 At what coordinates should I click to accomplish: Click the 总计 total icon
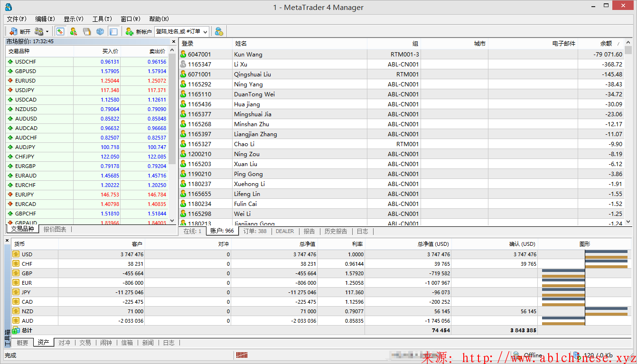tap(16, 330)
